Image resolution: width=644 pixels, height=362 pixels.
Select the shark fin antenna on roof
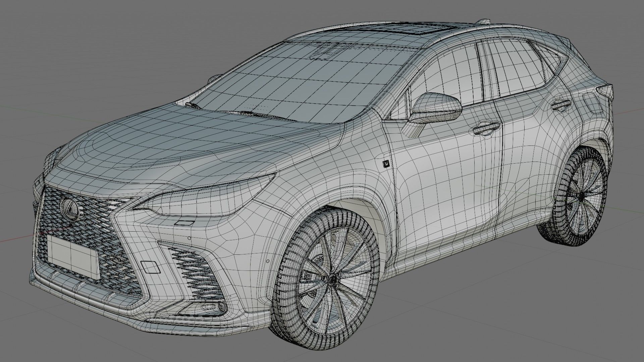click(485, 21)
